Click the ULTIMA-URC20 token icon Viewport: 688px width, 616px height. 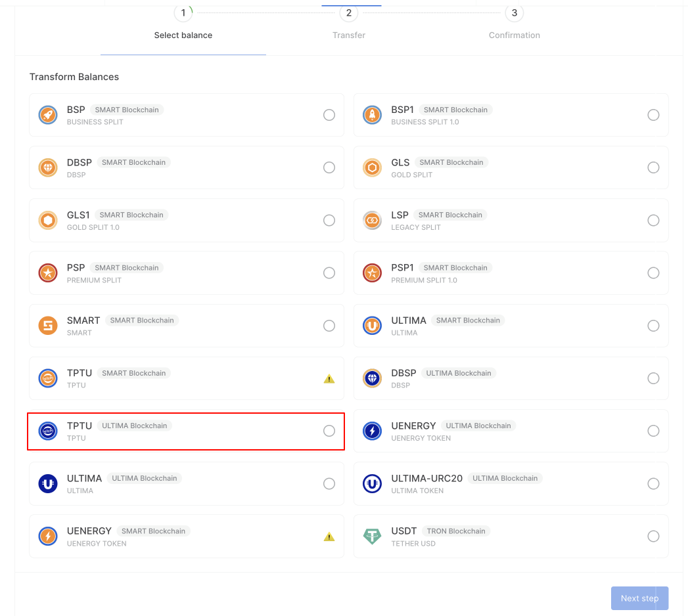(373, 484)
